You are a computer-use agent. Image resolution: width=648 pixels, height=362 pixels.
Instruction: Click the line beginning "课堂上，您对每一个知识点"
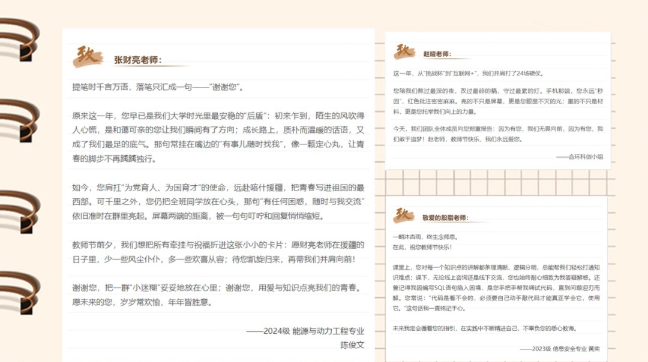pyautogui.click(x=496, y=268)
